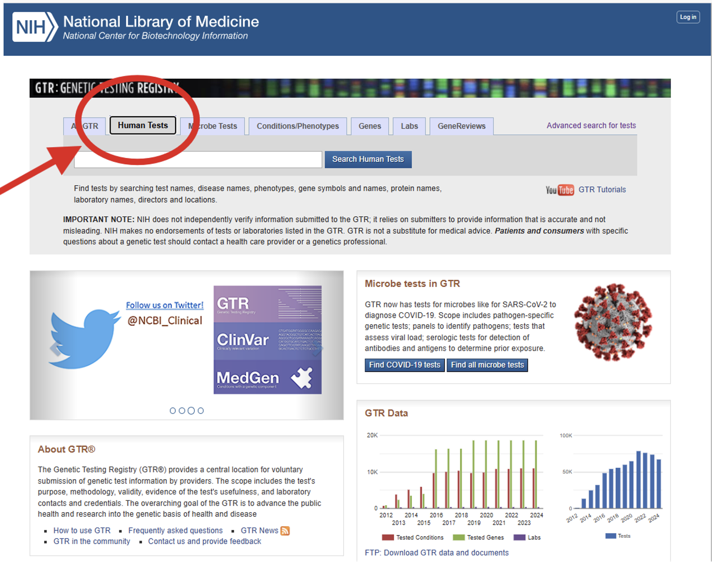This screenshot has height=588, width=712.
Task: Select the second carousel slide dot
Action: click(x=182, y=411)
